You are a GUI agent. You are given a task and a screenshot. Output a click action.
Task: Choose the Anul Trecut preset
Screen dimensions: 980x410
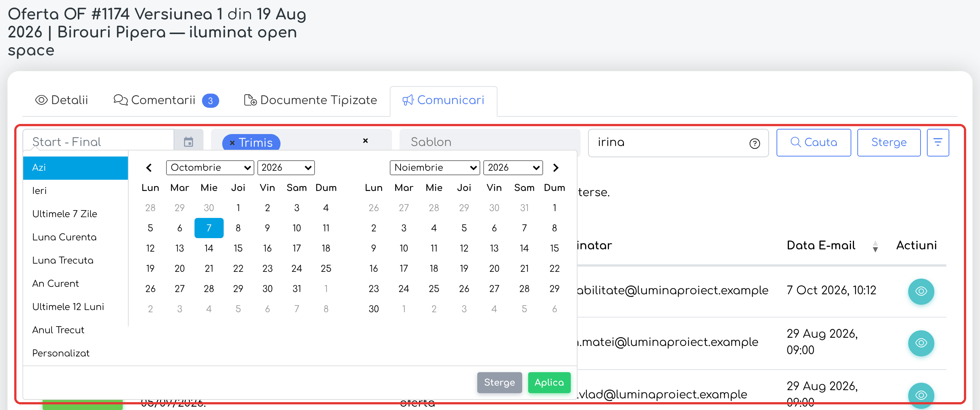[x=75, y=331]
